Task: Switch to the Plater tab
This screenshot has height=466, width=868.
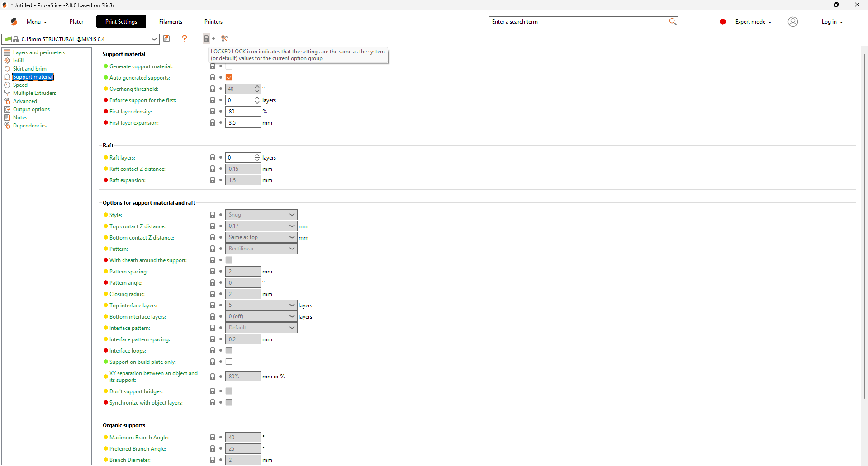Action: pos(76,22)
